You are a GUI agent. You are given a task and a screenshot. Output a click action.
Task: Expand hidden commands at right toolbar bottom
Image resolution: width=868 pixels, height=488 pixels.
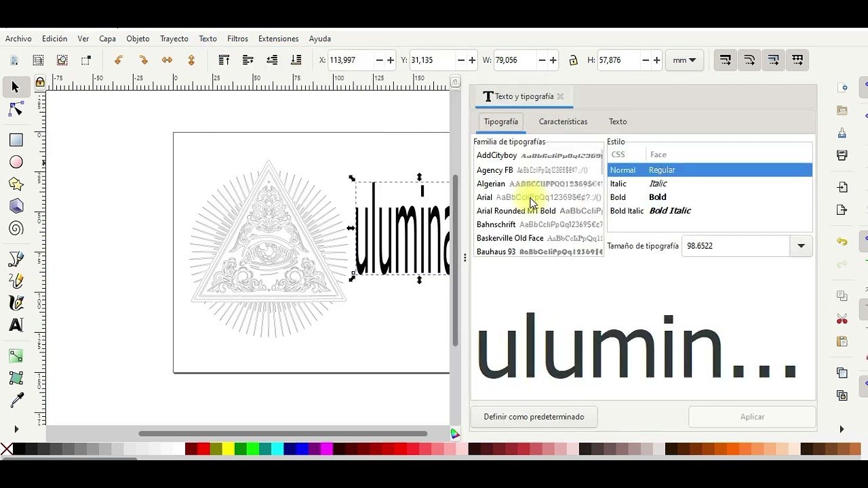[842, 429]
